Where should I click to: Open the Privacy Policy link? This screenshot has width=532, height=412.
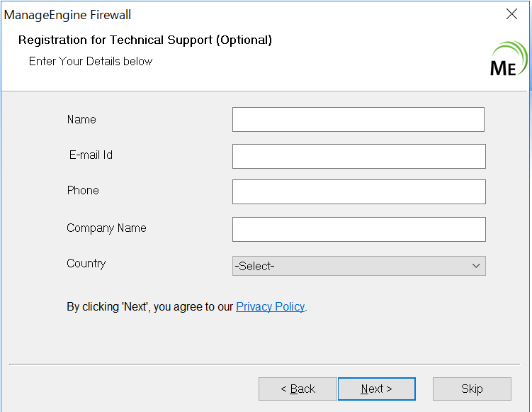click(x=270, y=307)
